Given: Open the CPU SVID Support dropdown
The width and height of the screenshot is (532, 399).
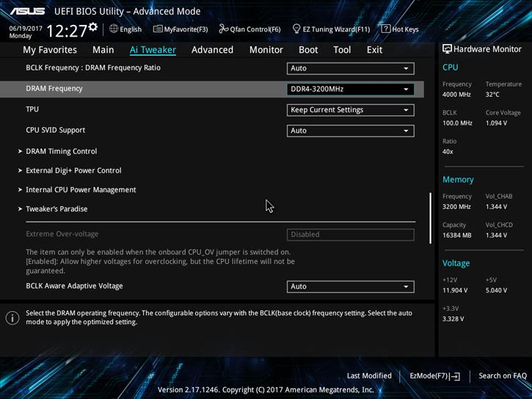Looking at the screenshot, I should point(350,131).
